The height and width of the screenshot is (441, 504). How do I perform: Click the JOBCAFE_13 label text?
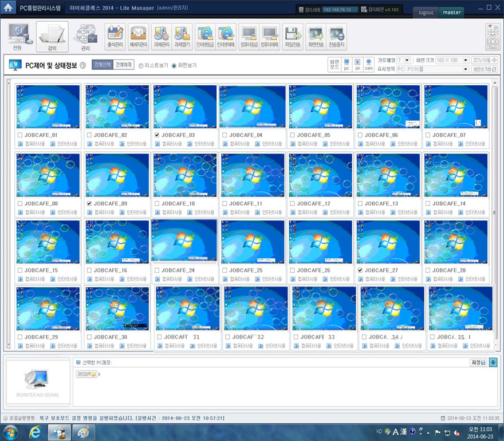tap(381, 203)
